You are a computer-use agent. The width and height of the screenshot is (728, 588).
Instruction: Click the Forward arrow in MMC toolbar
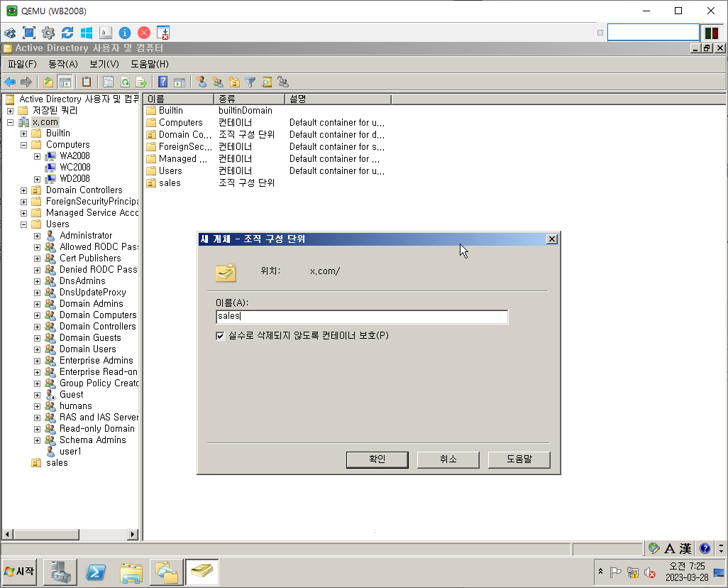click(x=26, y=82)
